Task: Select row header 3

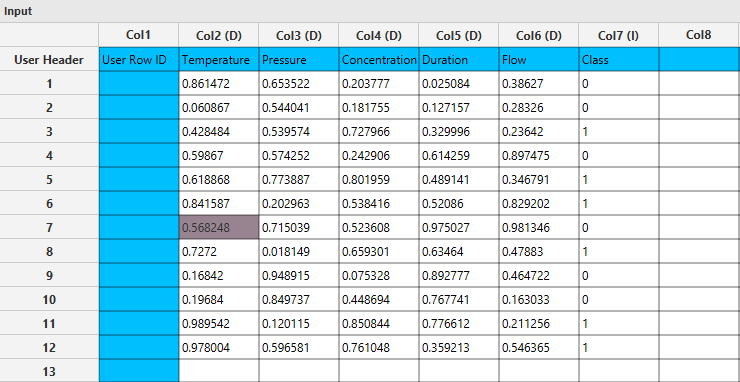Action: [49, 132]
